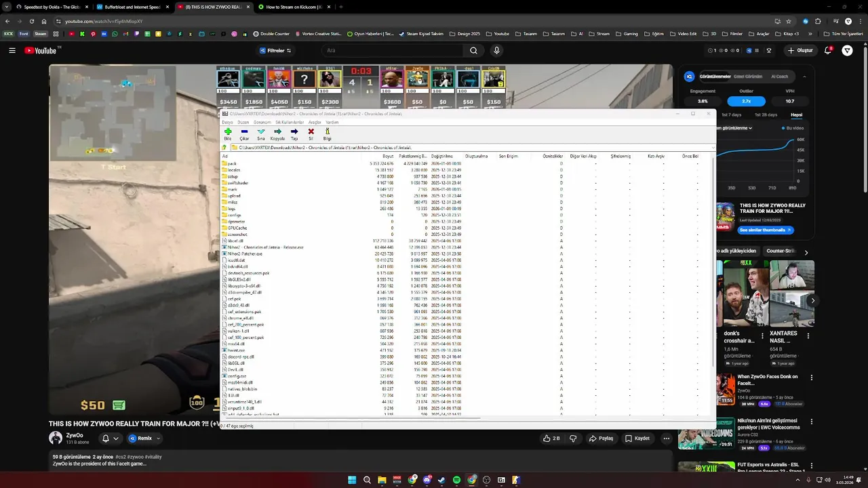Image resolution: width=868 pixels, height=488 pixels.
Task: Click See similar thumbnails button
Action: pyautogui.click(x=764, y=230)
